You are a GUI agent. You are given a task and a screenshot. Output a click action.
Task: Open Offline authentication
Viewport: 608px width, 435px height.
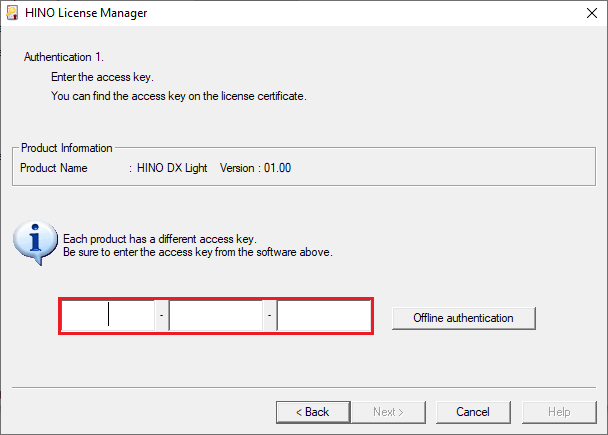(x=464, y=318)
